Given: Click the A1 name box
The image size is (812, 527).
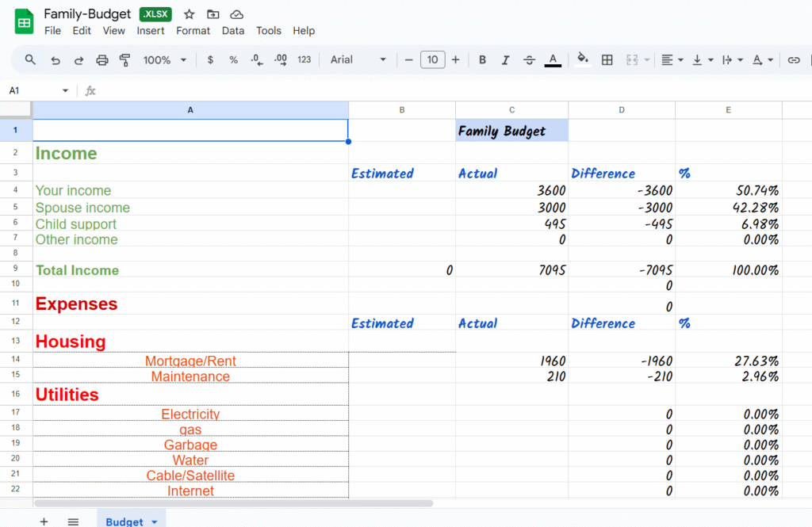Looking at the screenshot, I should [x=32, y=90].
